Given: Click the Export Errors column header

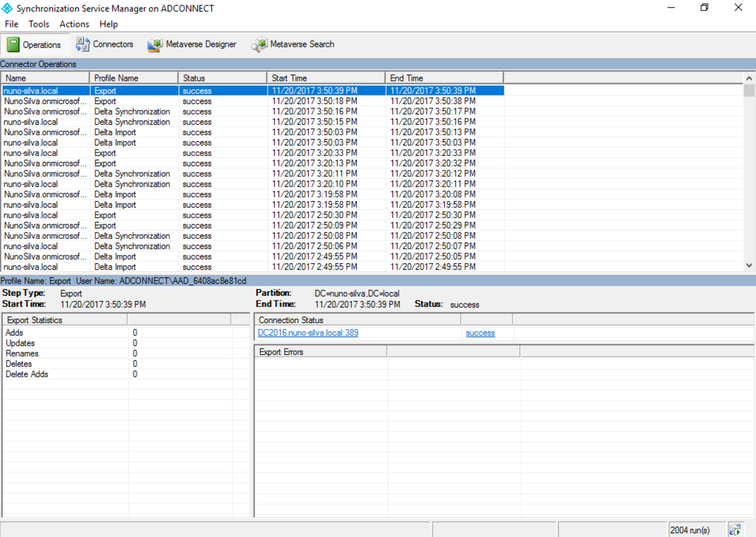Looking at the screenshot, I should click(x=321, y=352).
